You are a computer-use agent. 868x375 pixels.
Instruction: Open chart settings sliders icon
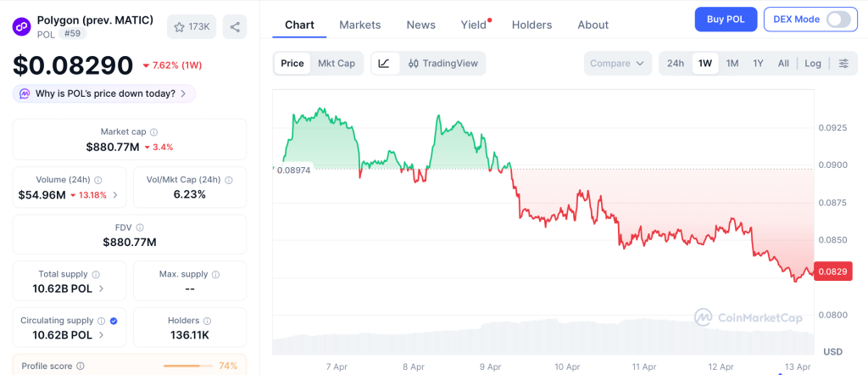click(x=843, y=63)
